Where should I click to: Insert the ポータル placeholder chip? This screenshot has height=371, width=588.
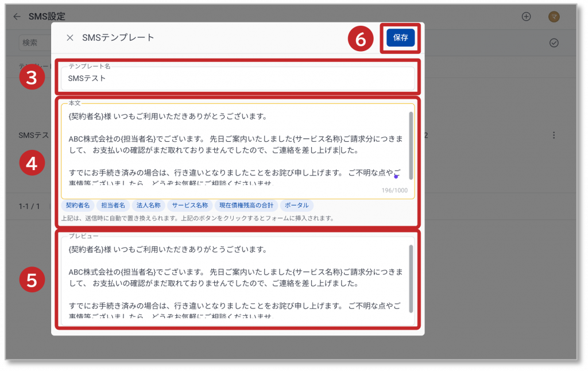point(297,205)
